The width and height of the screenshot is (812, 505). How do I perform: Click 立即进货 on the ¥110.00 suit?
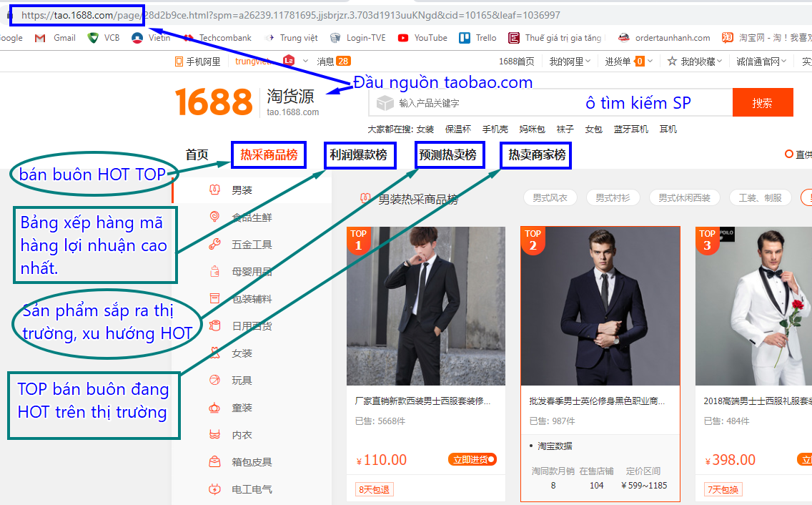point(472,459)
